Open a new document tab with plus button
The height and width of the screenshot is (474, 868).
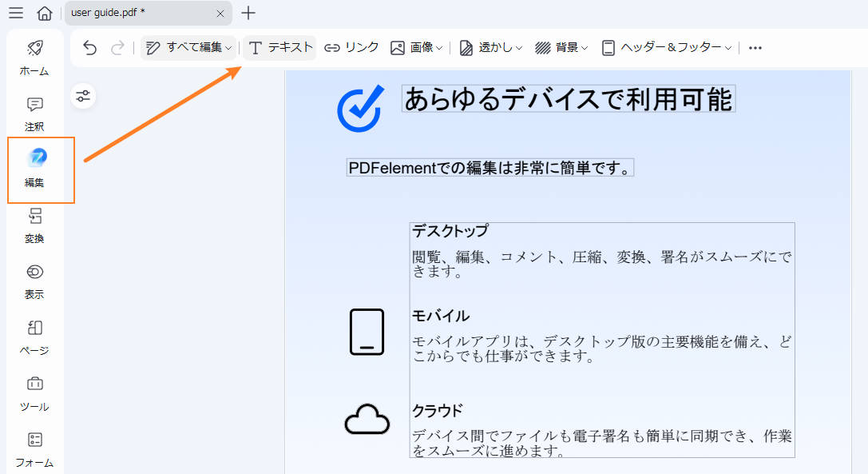[250, 14]
